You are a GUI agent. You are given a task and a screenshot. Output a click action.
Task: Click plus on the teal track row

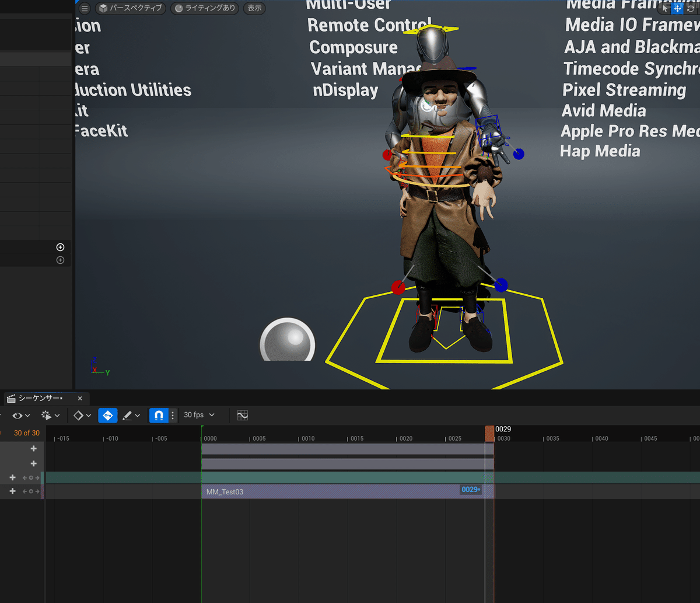click(x=12, y=477)
